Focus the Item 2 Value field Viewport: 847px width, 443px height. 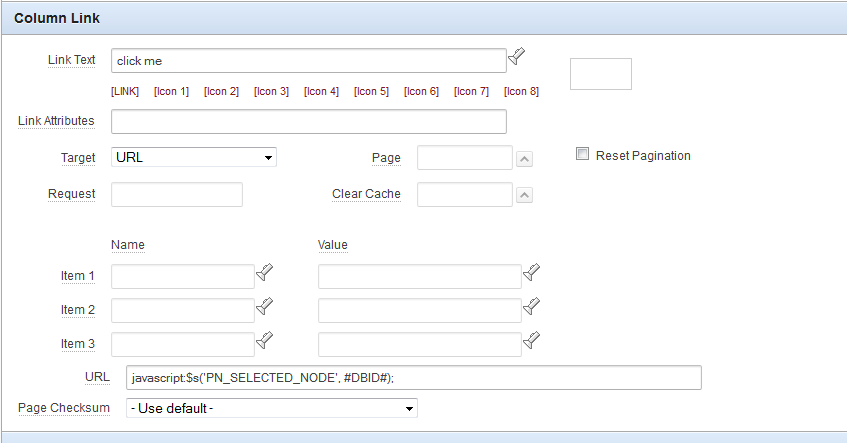(420, 311)
